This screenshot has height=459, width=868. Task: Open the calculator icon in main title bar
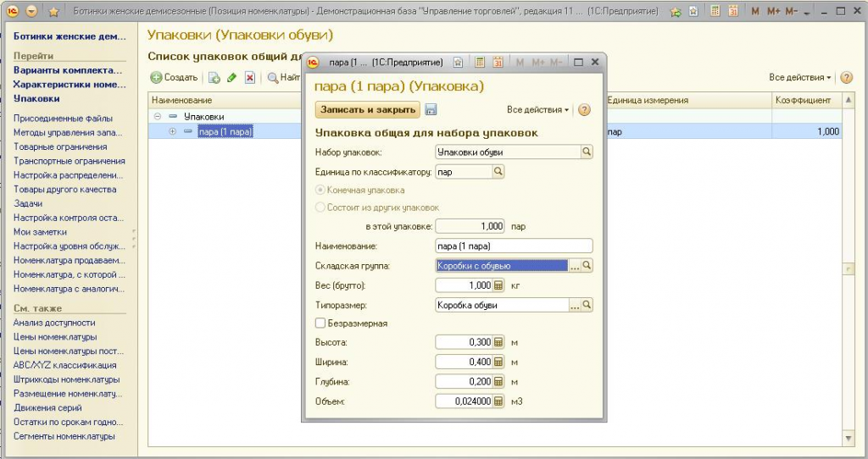715,10
